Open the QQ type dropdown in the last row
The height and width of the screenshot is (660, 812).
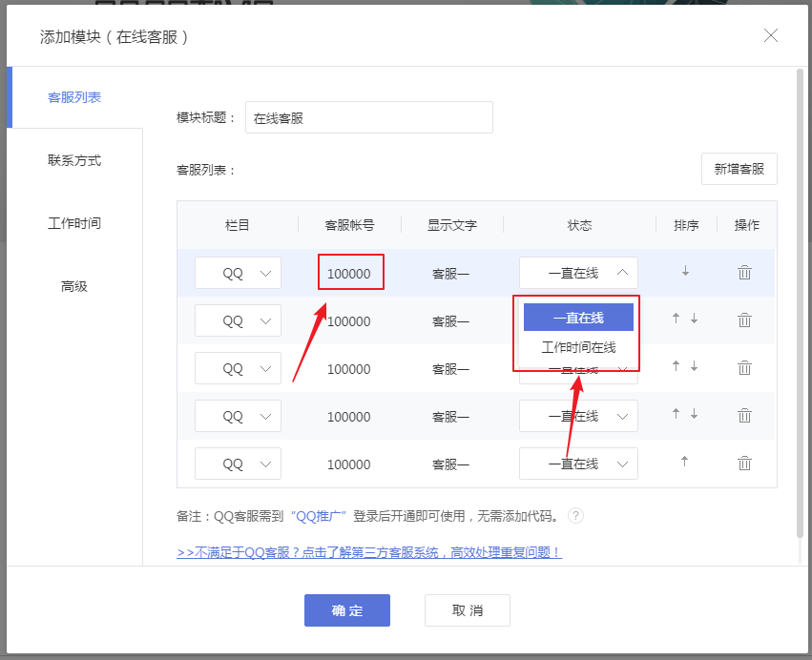click(x=238, y=464)
